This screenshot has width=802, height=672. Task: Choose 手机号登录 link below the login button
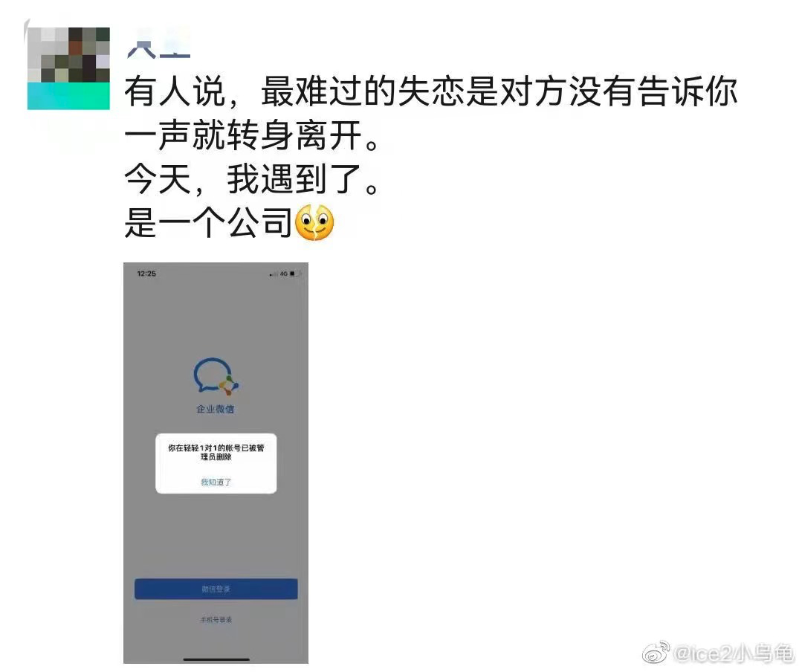[x=216, y=619]
